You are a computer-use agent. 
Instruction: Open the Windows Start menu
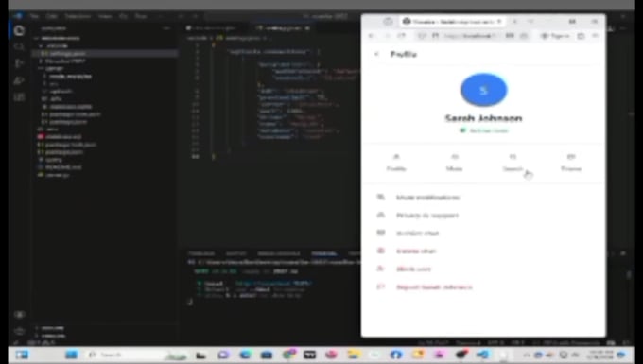click(x=71, y=355)
